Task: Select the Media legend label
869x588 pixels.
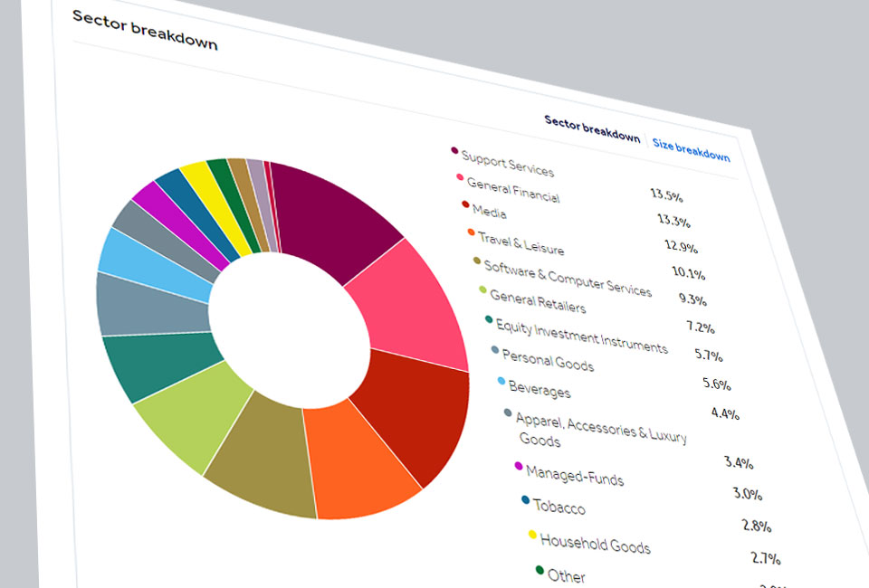Action: pyautogui.click(x=489, y=213)
